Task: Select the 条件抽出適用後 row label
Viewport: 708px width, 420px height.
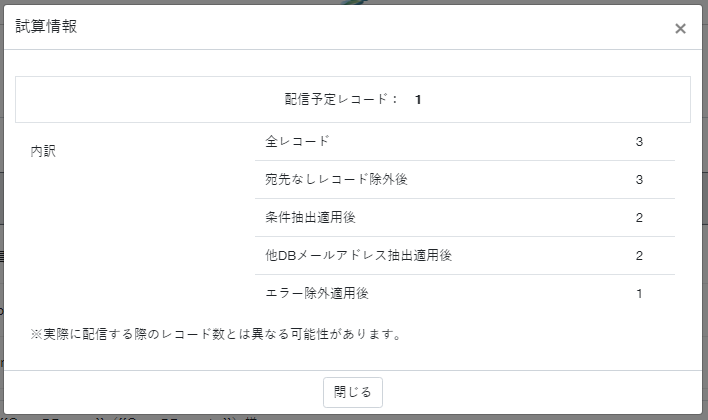Action: pos(310,217)
